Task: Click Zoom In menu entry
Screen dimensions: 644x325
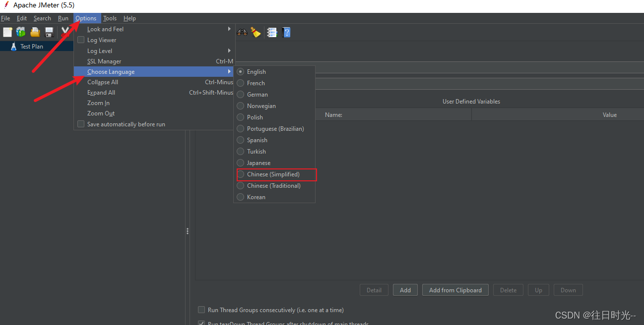Action: pyautogui.click(x=154, y=103)
